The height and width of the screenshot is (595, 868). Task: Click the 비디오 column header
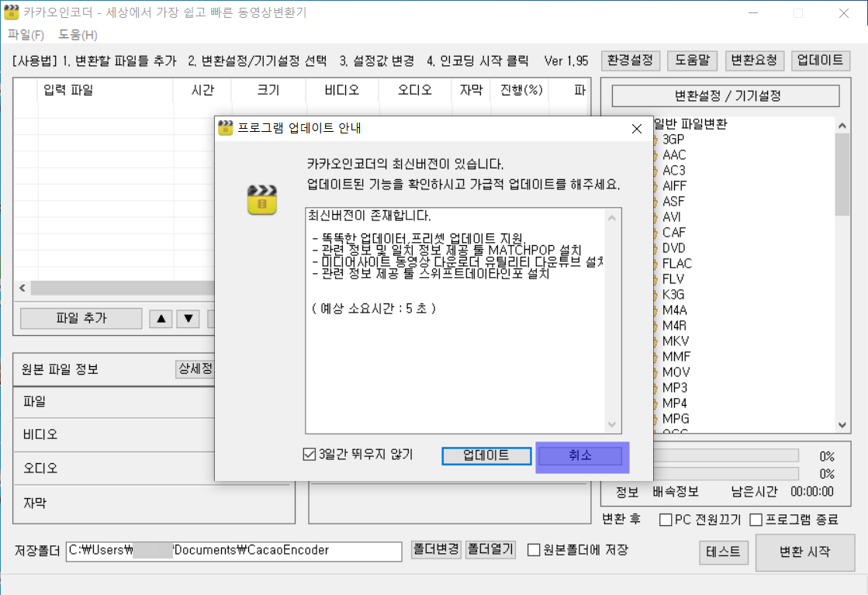(342, 90)
